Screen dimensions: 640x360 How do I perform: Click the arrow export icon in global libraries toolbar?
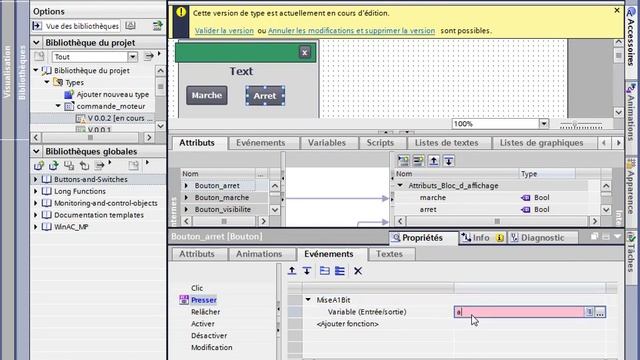click(100, 165)
